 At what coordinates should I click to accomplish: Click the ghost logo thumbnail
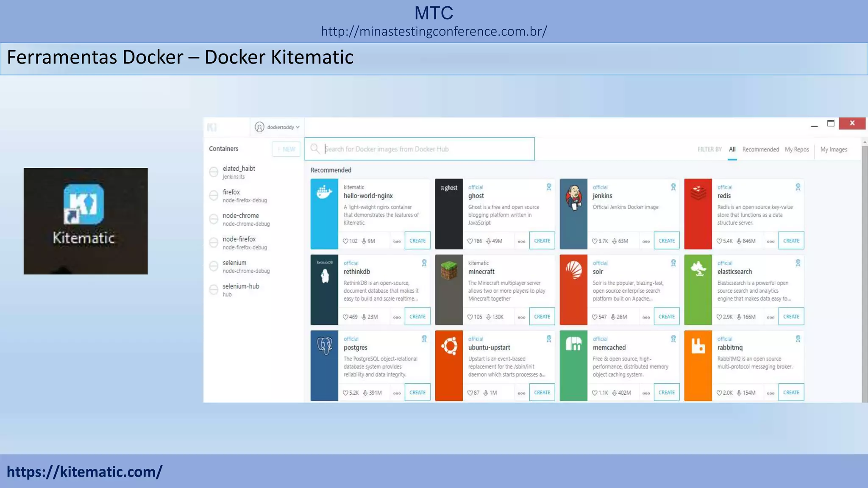click(x=449, y=214)
